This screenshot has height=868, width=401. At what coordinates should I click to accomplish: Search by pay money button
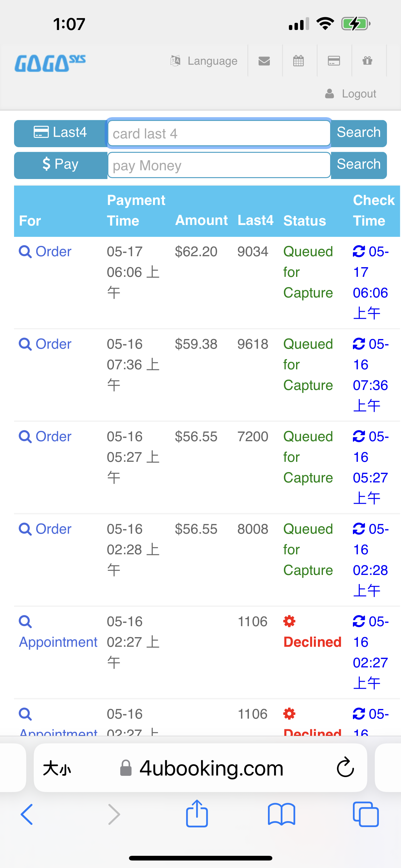coord(359,165)
